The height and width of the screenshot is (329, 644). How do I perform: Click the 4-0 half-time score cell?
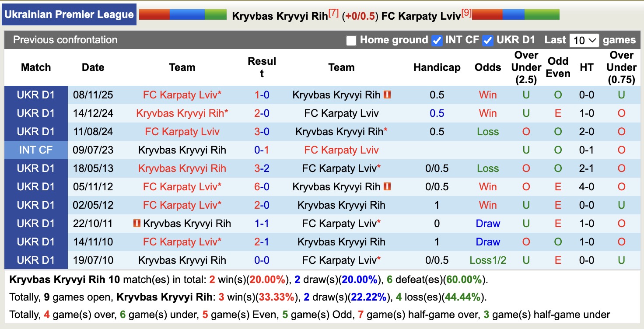click(587, 187)
